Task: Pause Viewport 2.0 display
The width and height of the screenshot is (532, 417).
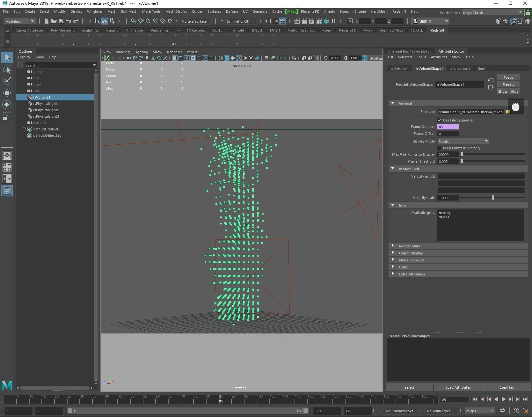Action: tap(334, 21)
